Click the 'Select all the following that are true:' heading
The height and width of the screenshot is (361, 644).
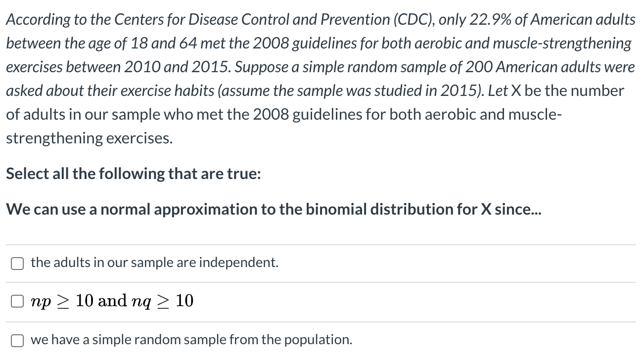pos(133,174)
